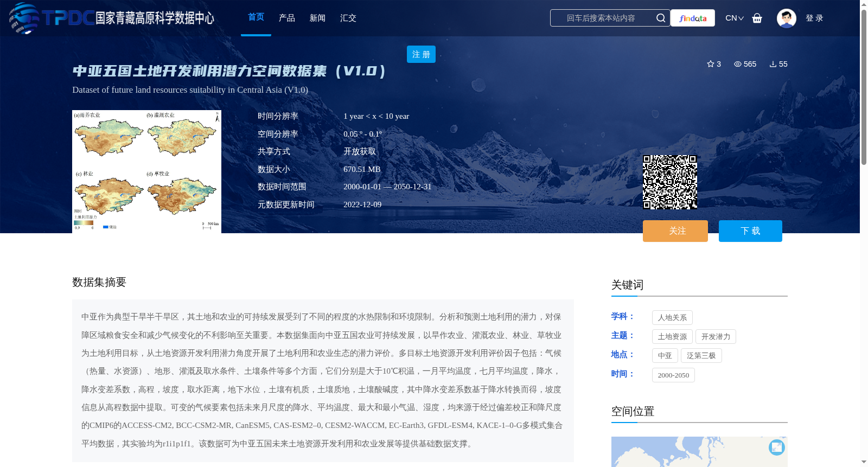Click the 开发潜力 keyword tag
The height and width of the screenshot is (467, 868).
716,336
